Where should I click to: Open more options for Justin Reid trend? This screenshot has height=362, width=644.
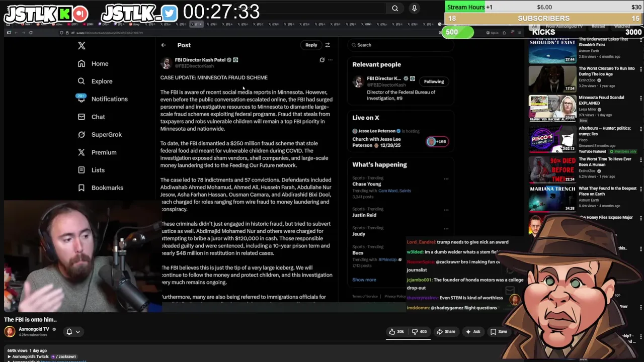pyautogui.click(x=446, y=210)
